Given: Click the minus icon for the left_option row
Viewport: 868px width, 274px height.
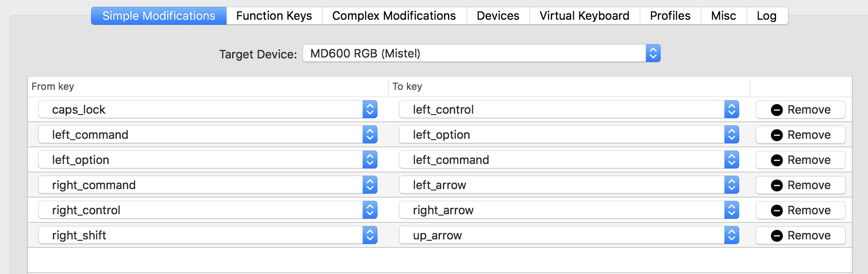Looking at the screenshot, I should (777, 160).
